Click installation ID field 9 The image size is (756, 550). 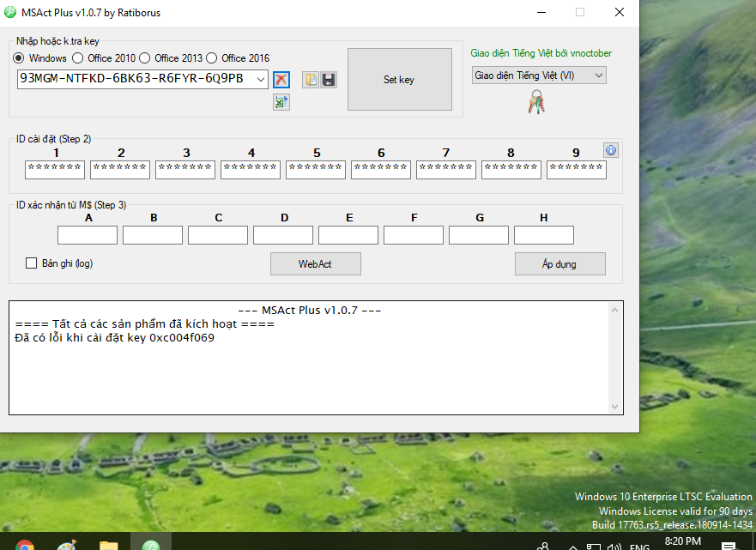pyautogui.click(x=577, y=170)
